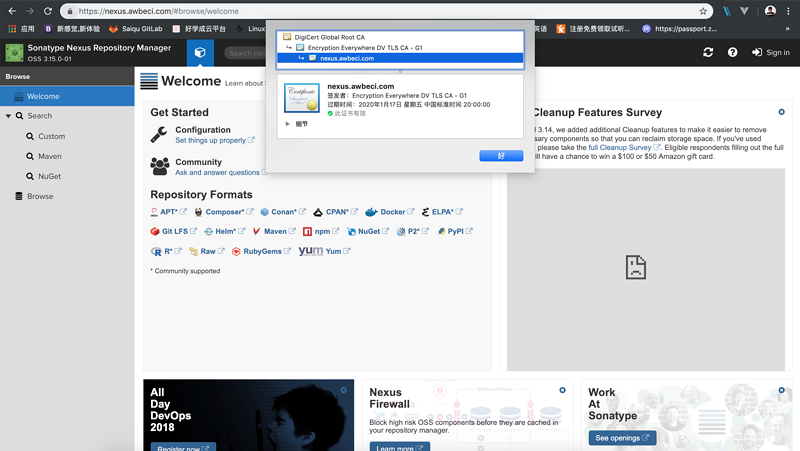Open the Saiqu GitLab bookmark
This screenshot has height=451, width=800.
click(136, 29)
